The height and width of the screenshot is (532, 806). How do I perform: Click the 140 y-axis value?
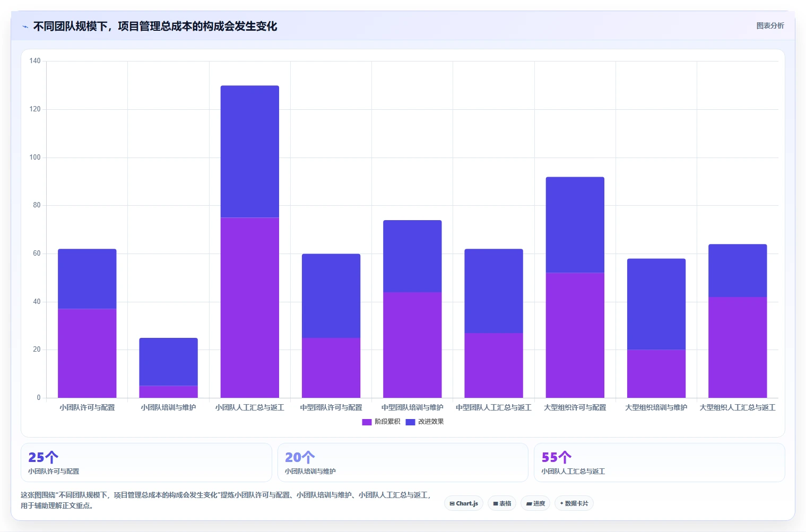click(x=35, y=61)
